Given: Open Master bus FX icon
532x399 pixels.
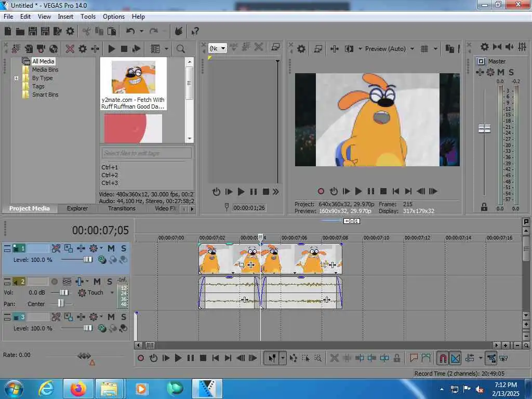Looking at the screenshot, I should [480, 72].
